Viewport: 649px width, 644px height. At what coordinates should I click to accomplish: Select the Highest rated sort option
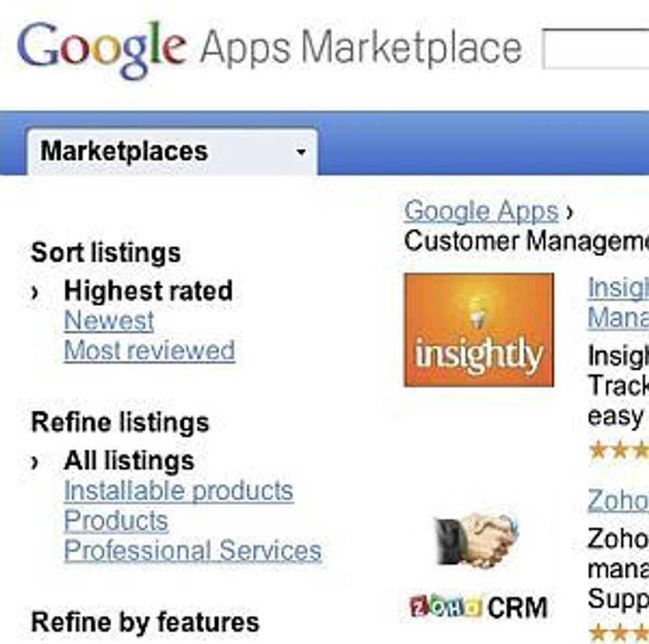pyautogui.click(x=148, y=291)
